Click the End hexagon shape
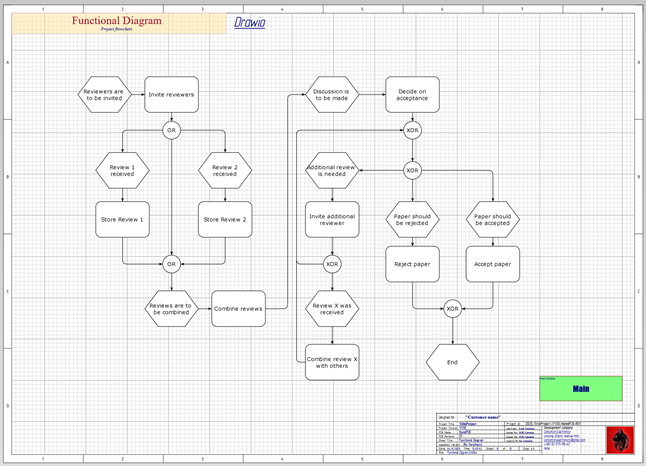The height and width of the screenshot is (466, 646). (x=452, y=362)
